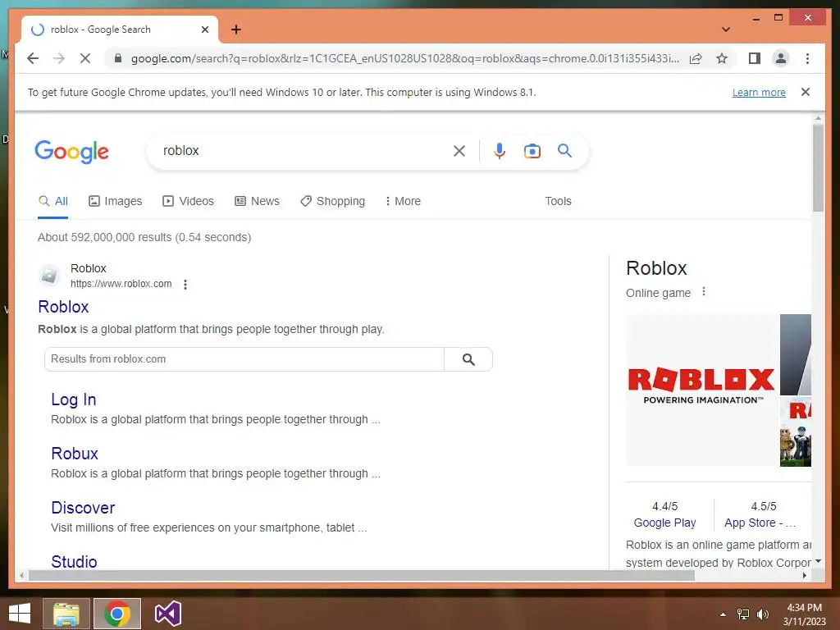Open Chrome three-dot menu
Image resolution: width=840 pixels, height=630 pixels.
tap(807, 58)
